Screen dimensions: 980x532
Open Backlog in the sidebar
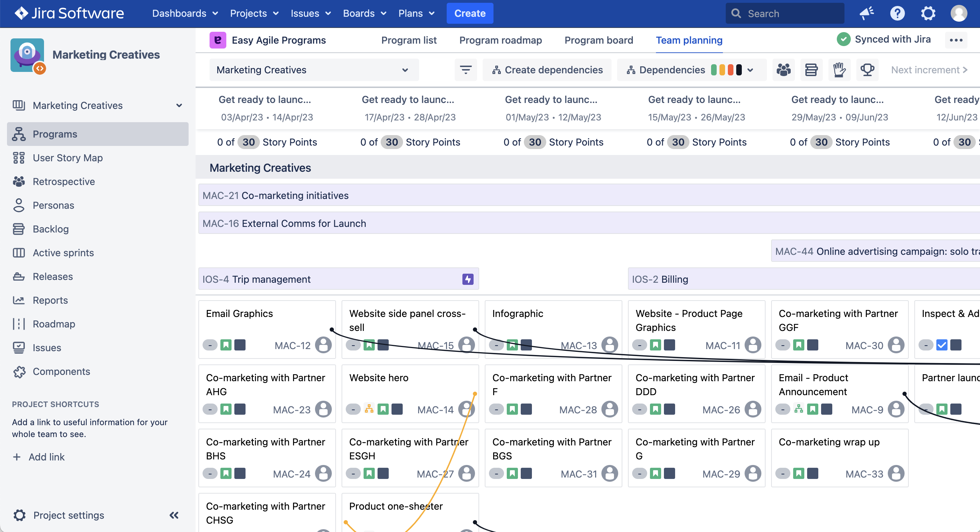(98, 229)
